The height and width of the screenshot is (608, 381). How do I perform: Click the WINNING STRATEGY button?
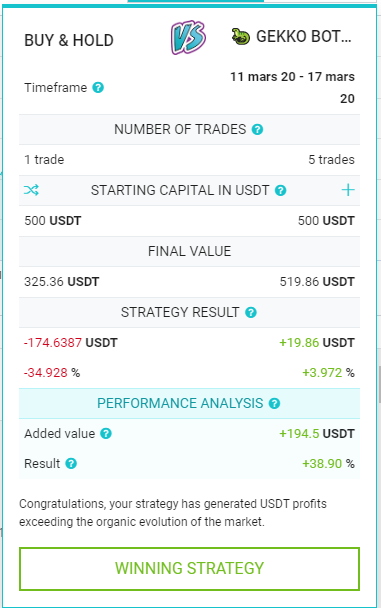coord(190,568)
